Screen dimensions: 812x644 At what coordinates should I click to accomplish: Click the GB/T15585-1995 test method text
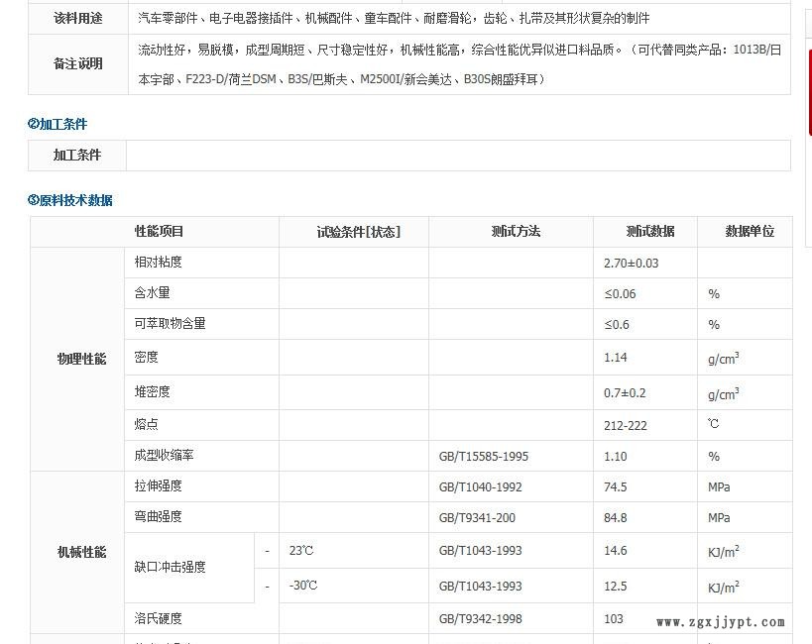pos(484,457)
